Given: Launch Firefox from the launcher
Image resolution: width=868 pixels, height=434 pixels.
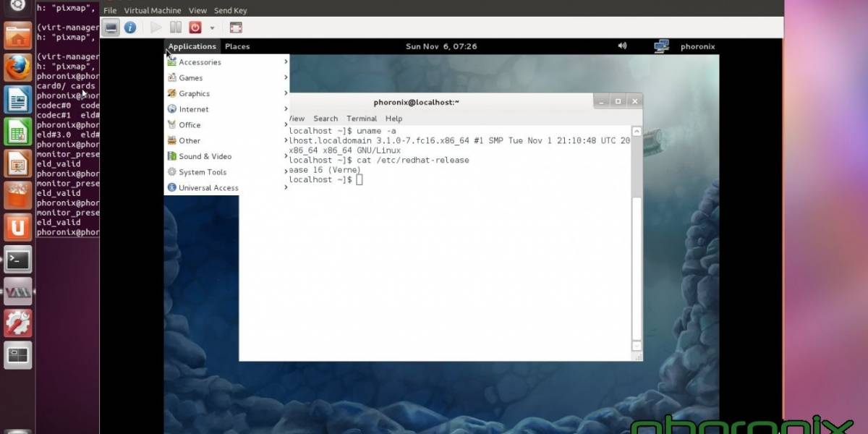Looking at the screenshot, I should point(18,67).
